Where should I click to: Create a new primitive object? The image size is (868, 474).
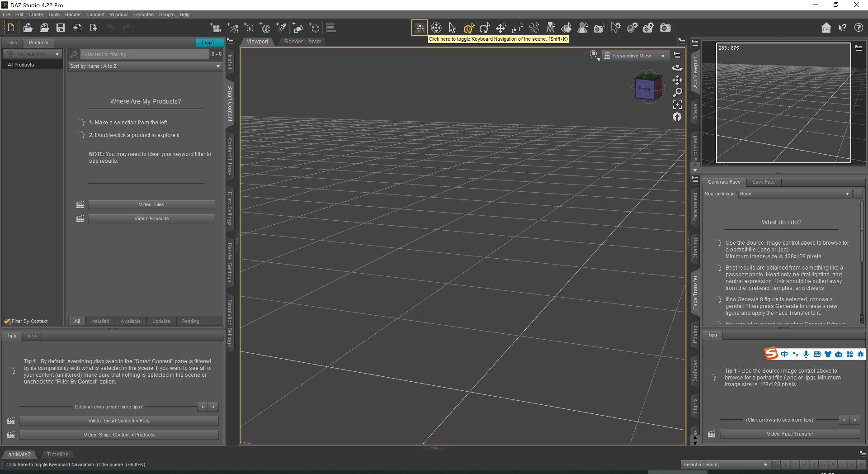tap(298, 28)
